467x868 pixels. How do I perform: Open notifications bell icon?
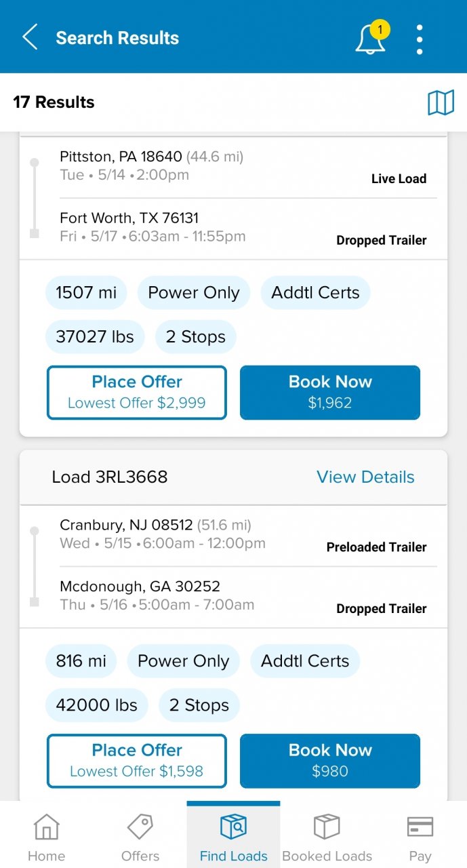[x=370, y=38]
